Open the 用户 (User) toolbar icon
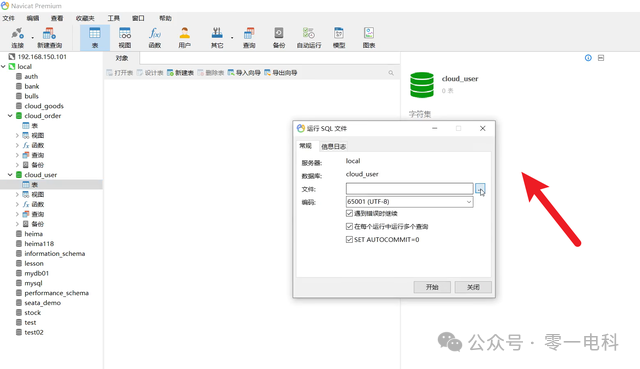Screen dimensions: 640x369 pyautogui.click(x=184, y=38)
